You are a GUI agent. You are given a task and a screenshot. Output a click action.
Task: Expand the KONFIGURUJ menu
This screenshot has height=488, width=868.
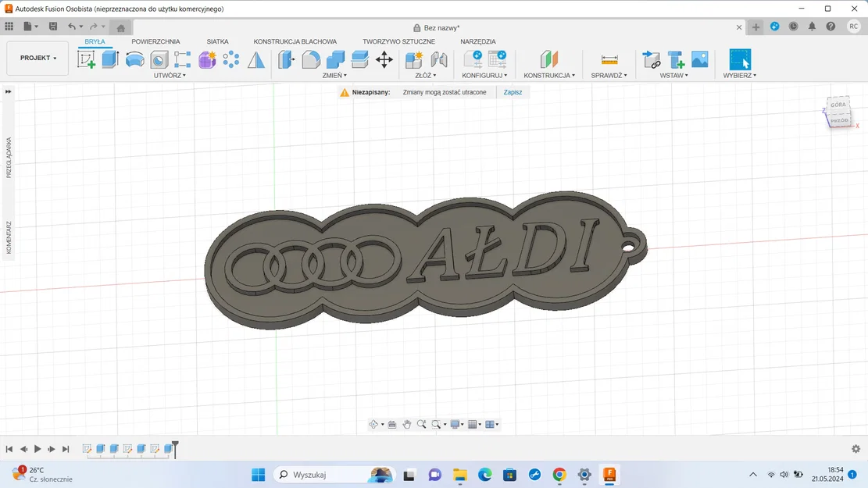pyautogui.click(x=484, y=75)
